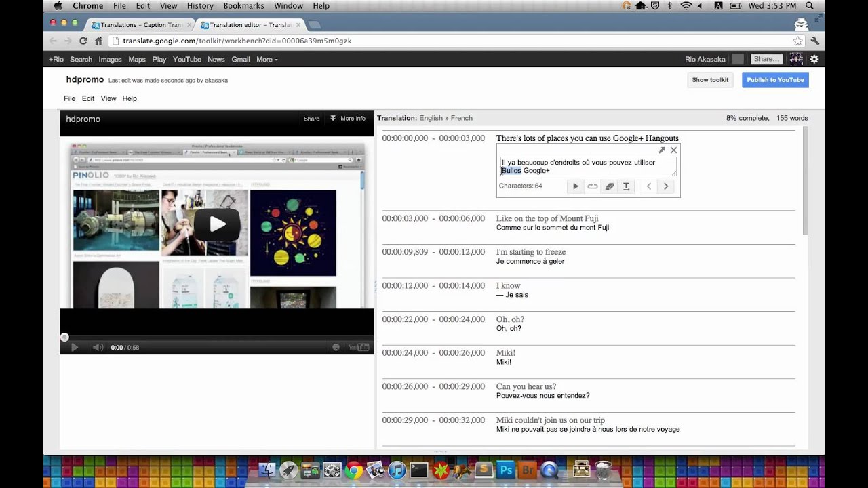This screenshot has width=868, height=488.
Task: Click into the French translation text box
Action: click(x=588, y=167)
